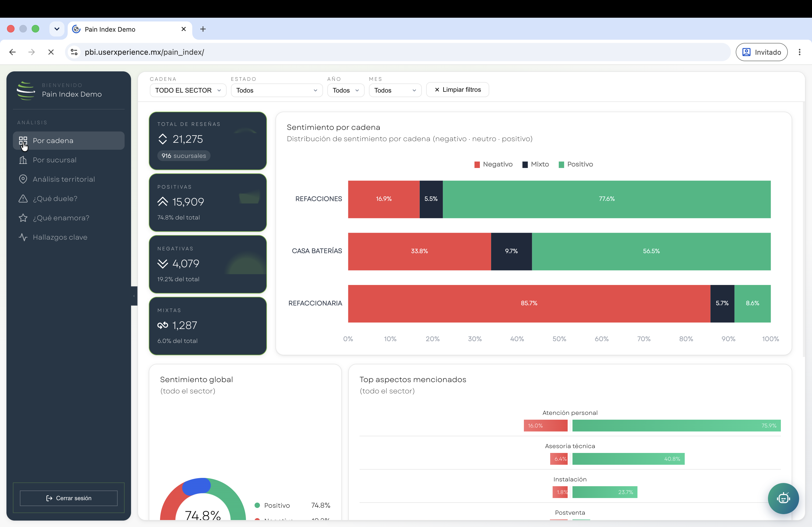Click Atención personal positive 75.9% bar
This screenshot has width=812, height=527.
tap(677, 425)
